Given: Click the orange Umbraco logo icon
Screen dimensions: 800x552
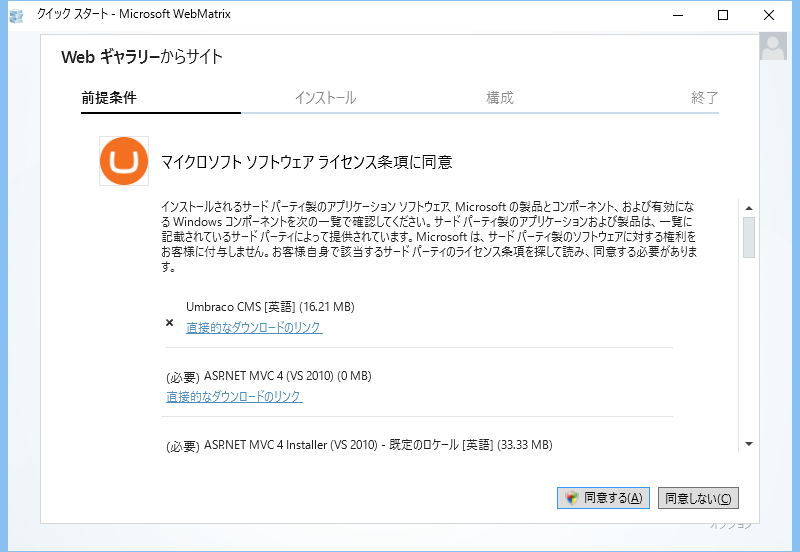Looking at the screenshot, I should tap(124, 161).
